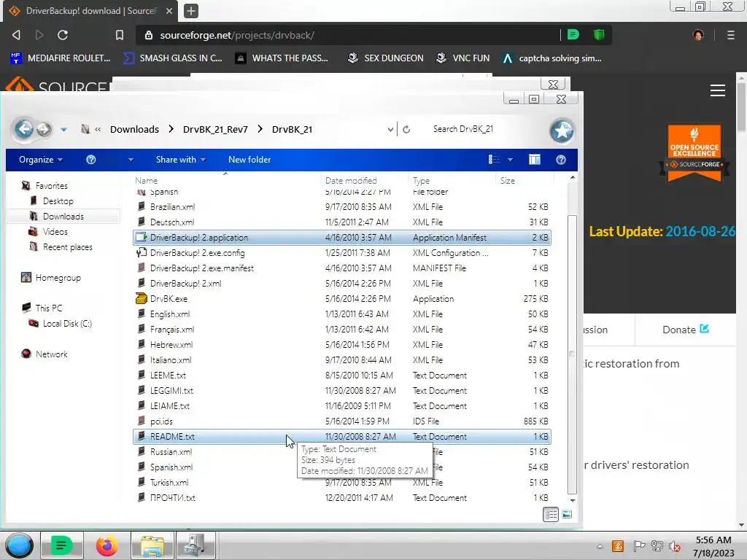
Task: Select the DriverBackup! 2.application file icon
Action: tap(141, 237)
